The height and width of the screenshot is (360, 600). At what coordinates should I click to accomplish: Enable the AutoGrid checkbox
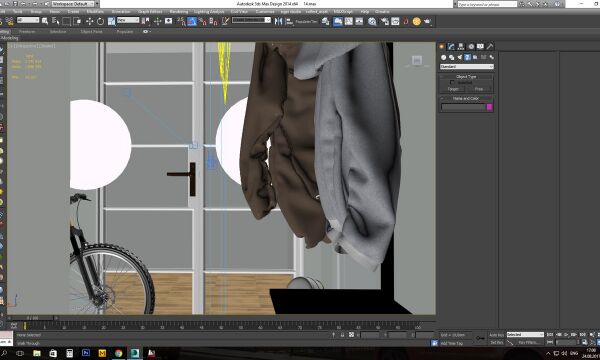(x=452, y=82)
